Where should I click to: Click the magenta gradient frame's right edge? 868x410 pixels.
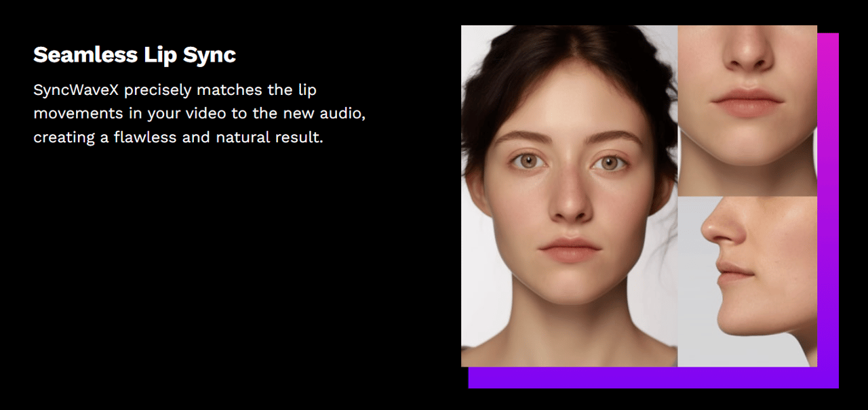[828, 203]
